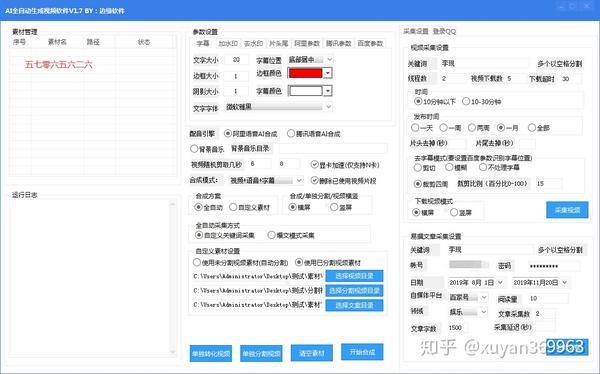Expand the 字幕位置 dropdown

click(x=310, y=60)
